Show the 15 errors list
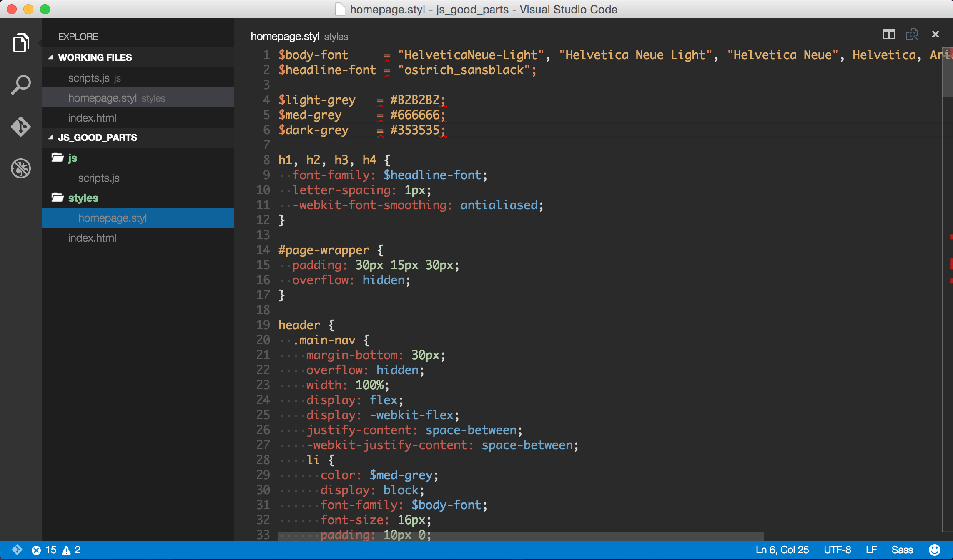The image size is (953, 560). [x=44, y=550]
